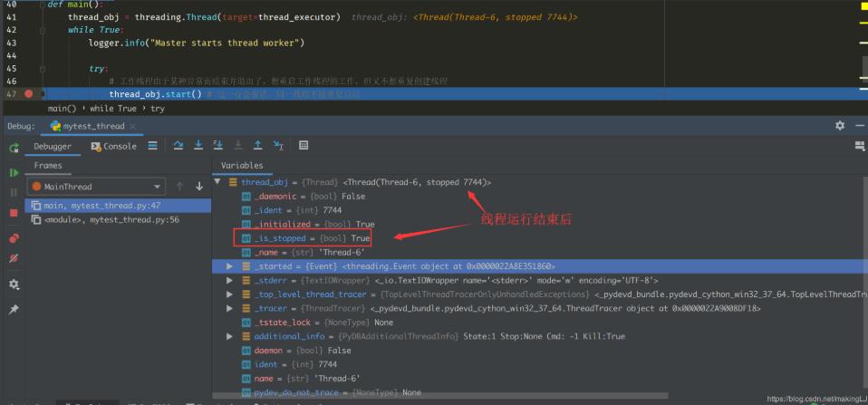Click the Step Out icon
Image resolution: width=868 pixels, height=405 pixels.
pos(258,146)
